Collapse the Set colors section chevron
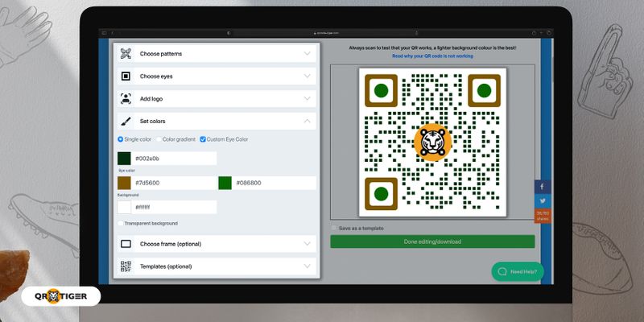644x322 pixels. tap(308, 122)
